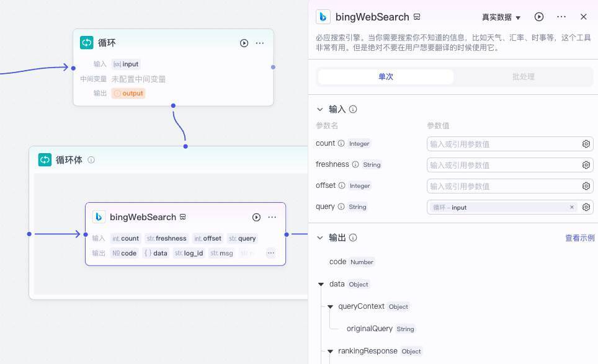This screenshot has width=598, height=364.
Task: Expand overflow dots on bingWebSearch output row
Action: pyautogui.click(x=270, y=253)
